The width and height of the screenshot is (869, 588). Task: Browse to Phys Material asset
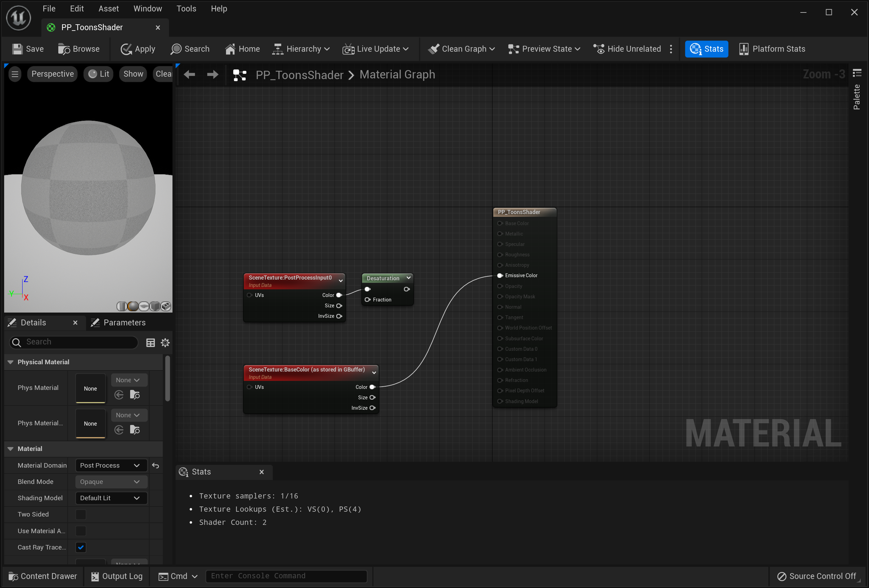tap(135, 395)
